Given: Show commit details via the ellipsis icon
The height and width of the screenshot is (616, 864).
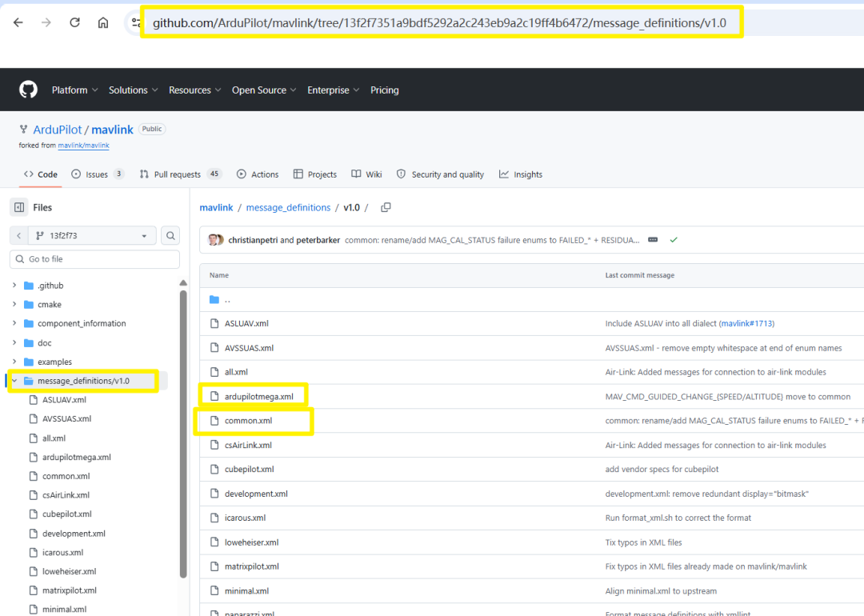Looking at the screenshot, I should 653,240.
